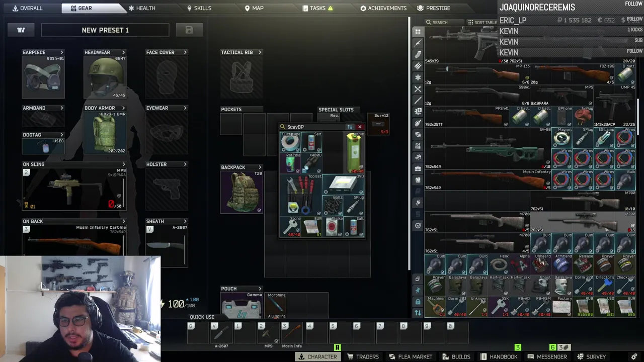Select the Strike matches item in ScavBP

(x=333, y=227)
